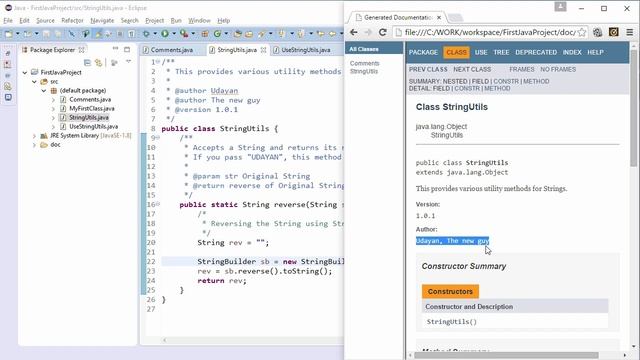640x360 pixels.
Task: Click the New file toolbar icon in Eclipse
Action: 9,34
